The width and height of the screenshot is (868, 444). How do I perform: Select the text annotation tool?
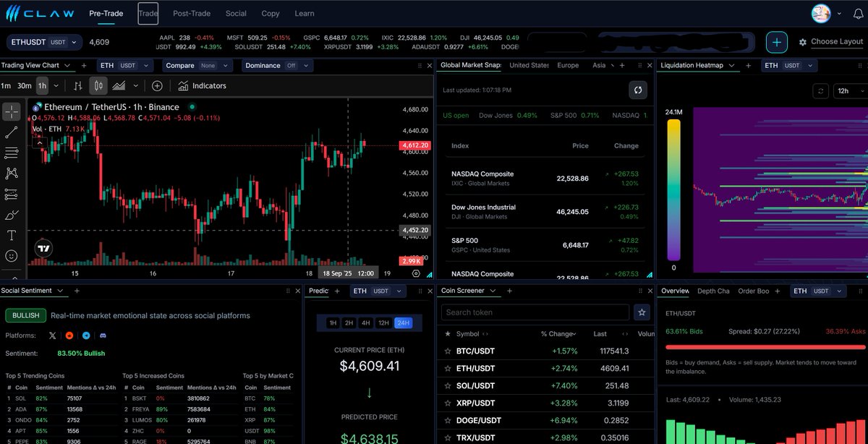tap(11, 235)
